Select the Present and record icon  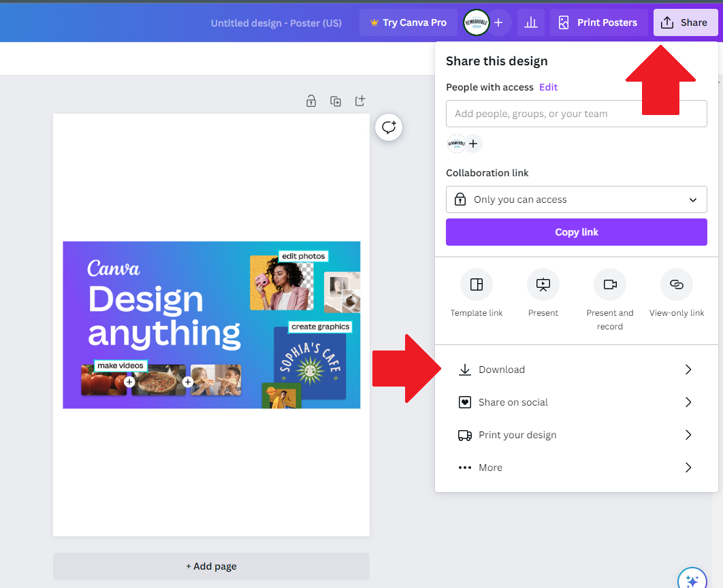610,284
